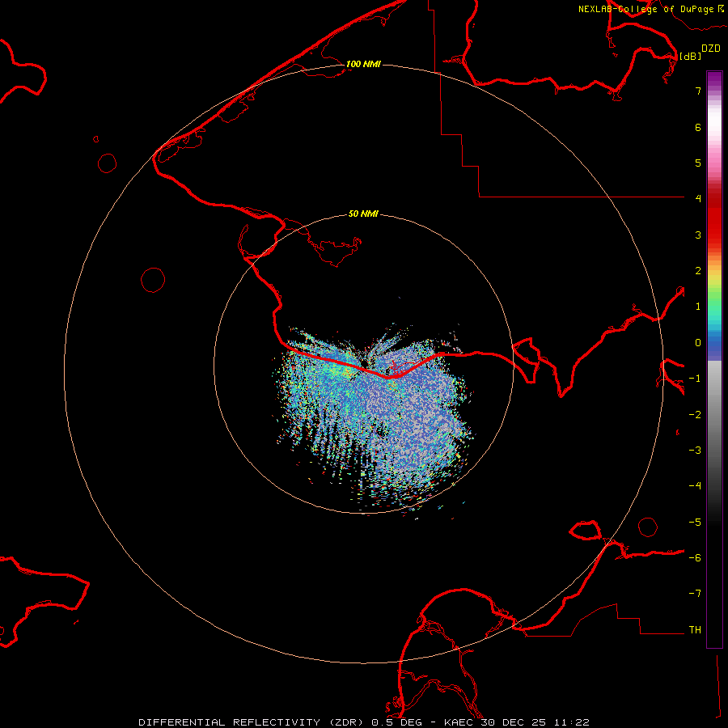Click the 100 NMI range ring label
Viewport: 728px width, 728px height.
point(363,64)
